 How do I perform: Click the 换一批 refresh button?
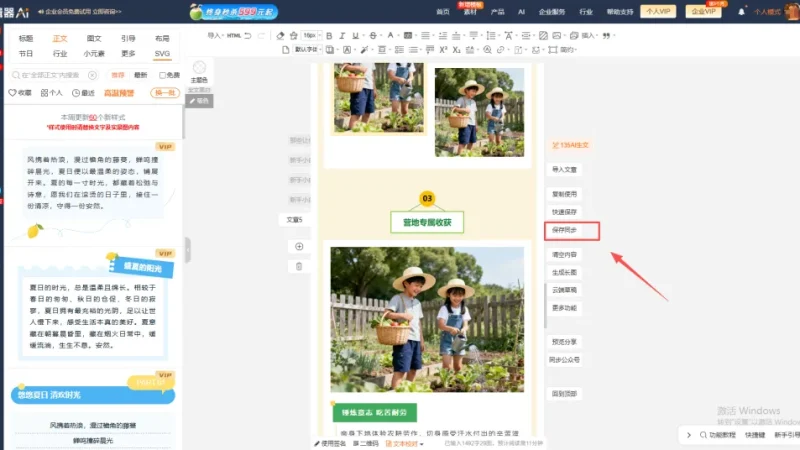point(165,93)
